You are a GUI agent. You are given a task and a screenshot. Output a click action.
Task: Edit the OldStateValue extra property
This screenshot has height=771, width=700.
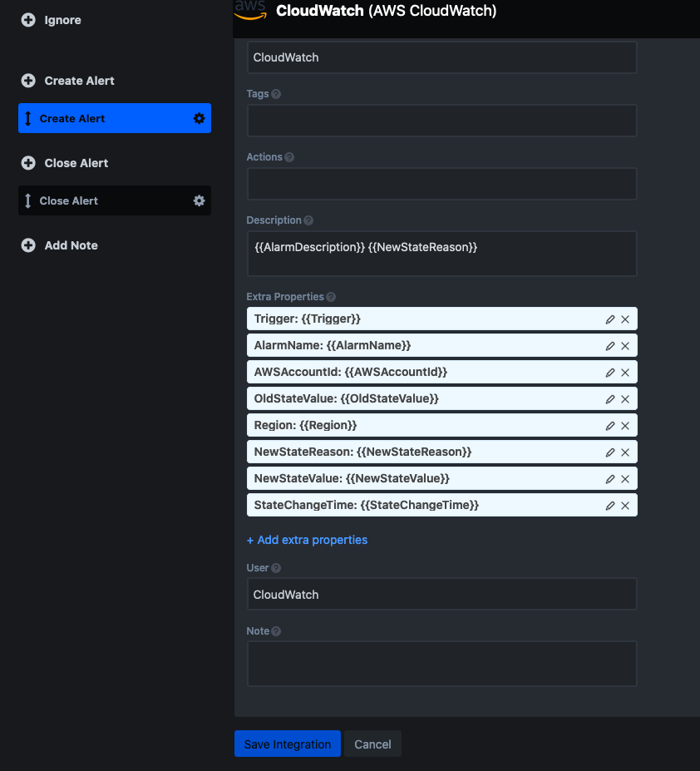[x=610, y=398]
